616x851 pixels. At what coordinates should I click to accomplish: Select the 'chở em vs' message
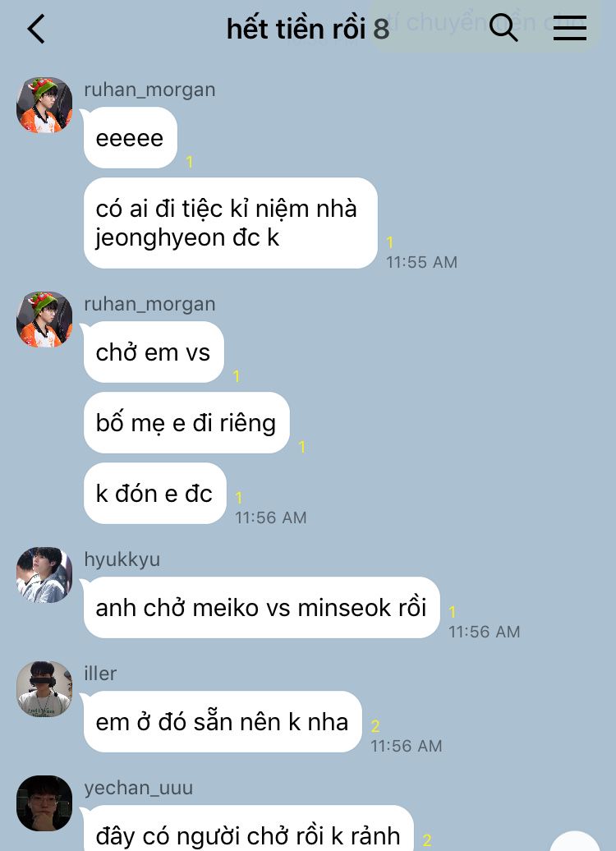click(154, 352)
